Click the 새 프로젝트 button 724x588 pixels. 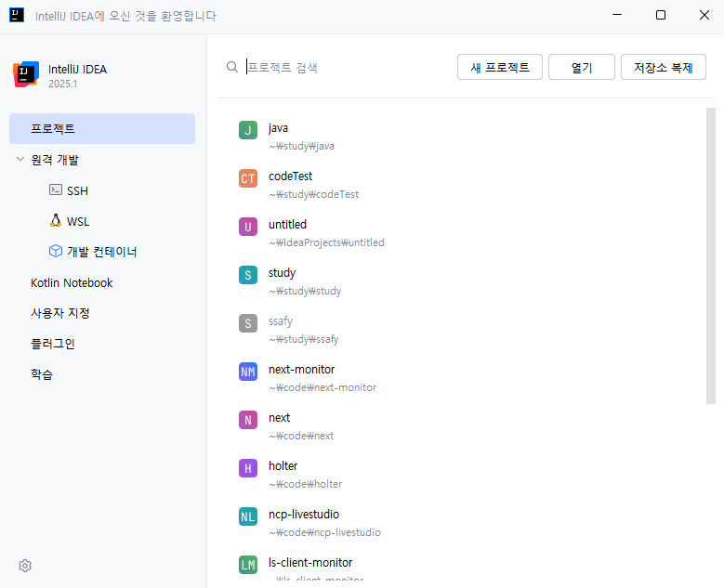(x=500, y=68)
